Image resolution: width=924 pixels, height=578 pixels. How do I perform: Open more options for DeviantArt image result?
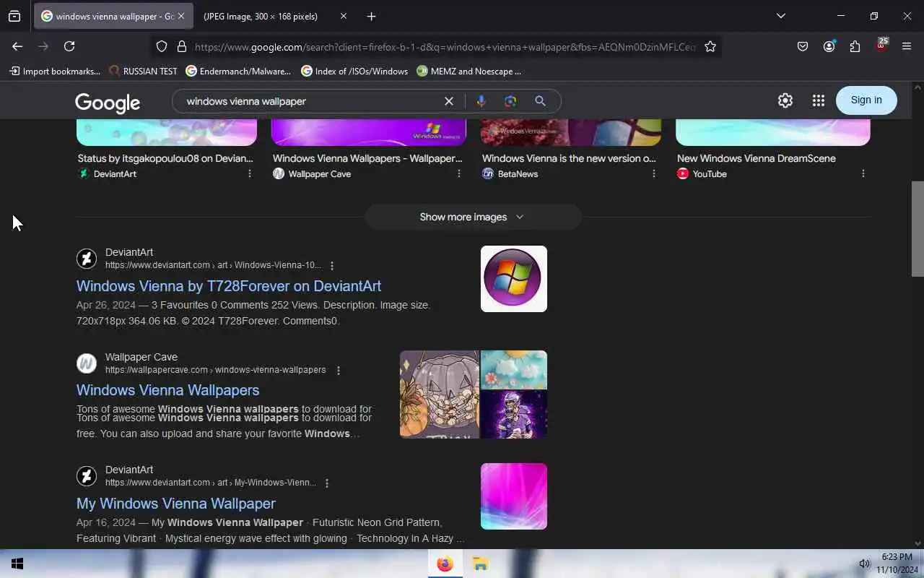point(250,173)
